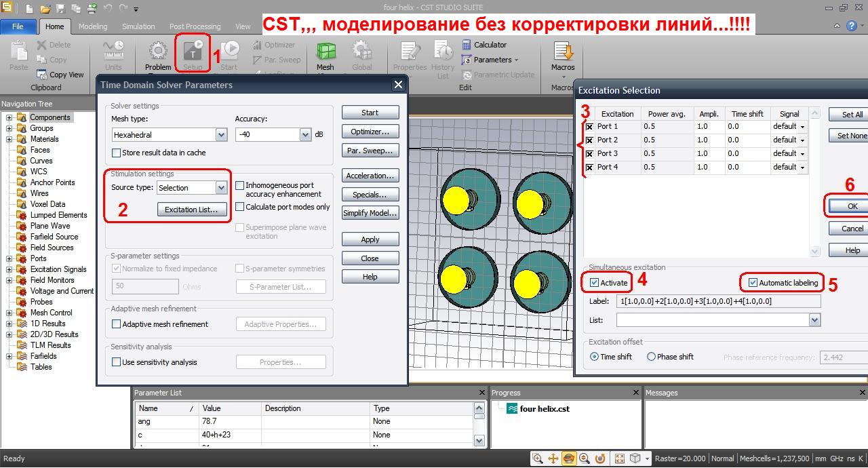The image size is (868, 468).
Task: Select the Phase shift radio button
Action: point(651,357)
